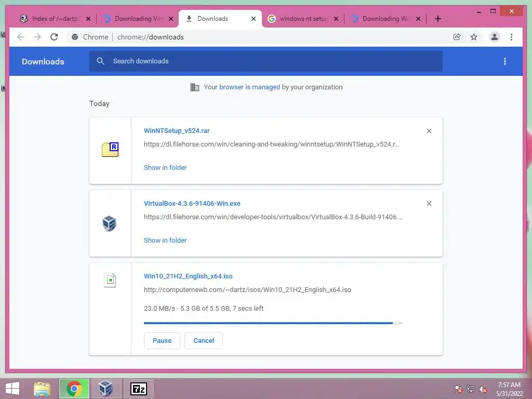Close the Downloading Virt tab

(171, 19)
